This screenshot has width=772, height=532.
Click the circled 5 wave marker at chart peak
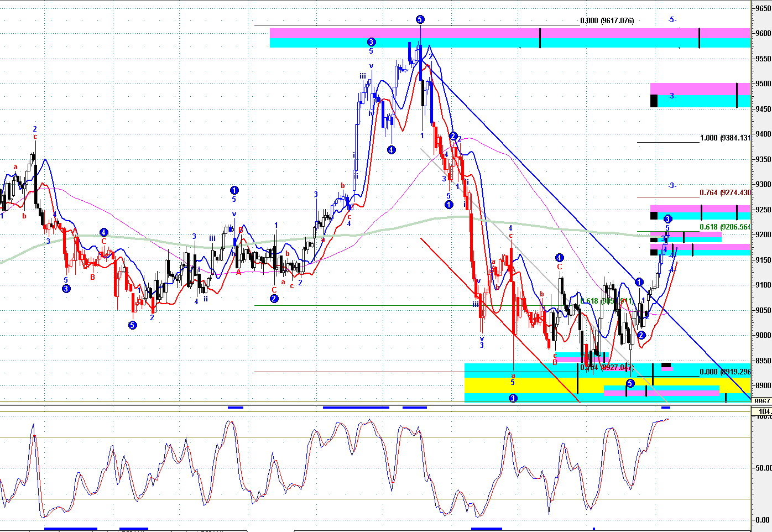(420, 19)
